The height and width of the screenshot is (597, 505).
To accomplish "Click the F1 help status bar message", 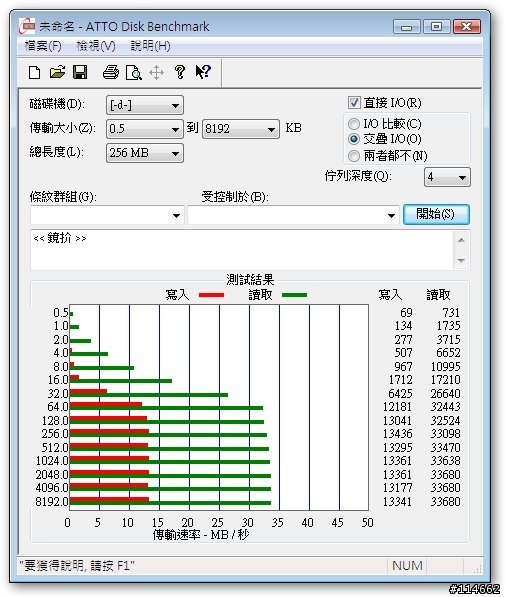I will (x=77, y=566).
